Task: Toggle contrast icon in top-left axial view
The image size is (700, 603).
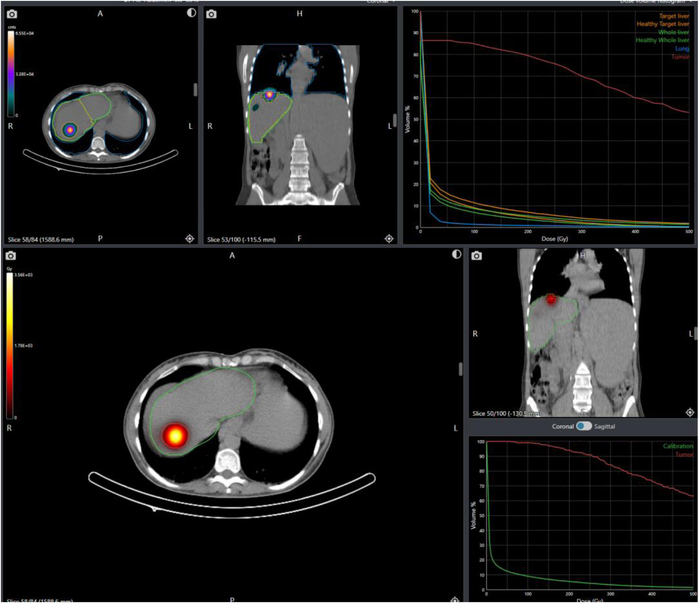Action: coord(191,13)
